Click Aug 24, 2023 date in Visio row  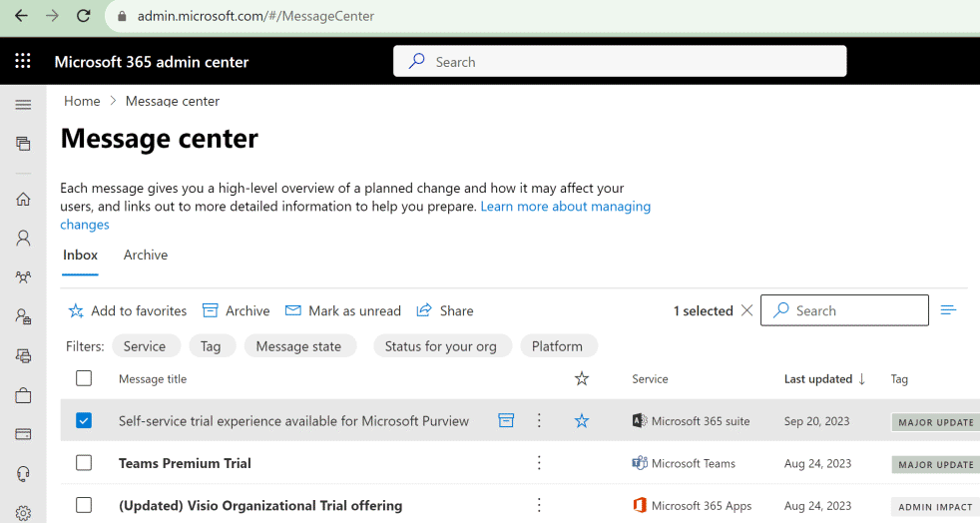(817, 505)
